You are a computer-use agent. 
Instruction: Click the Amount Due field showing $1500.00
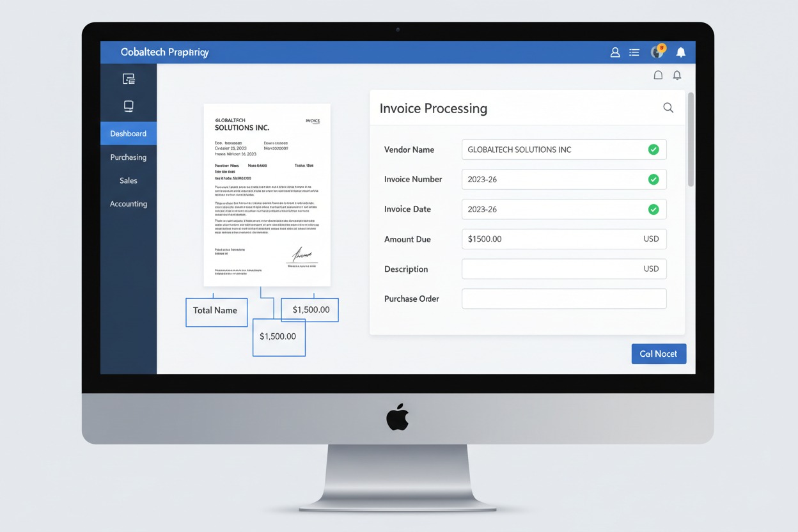point(564,239)
